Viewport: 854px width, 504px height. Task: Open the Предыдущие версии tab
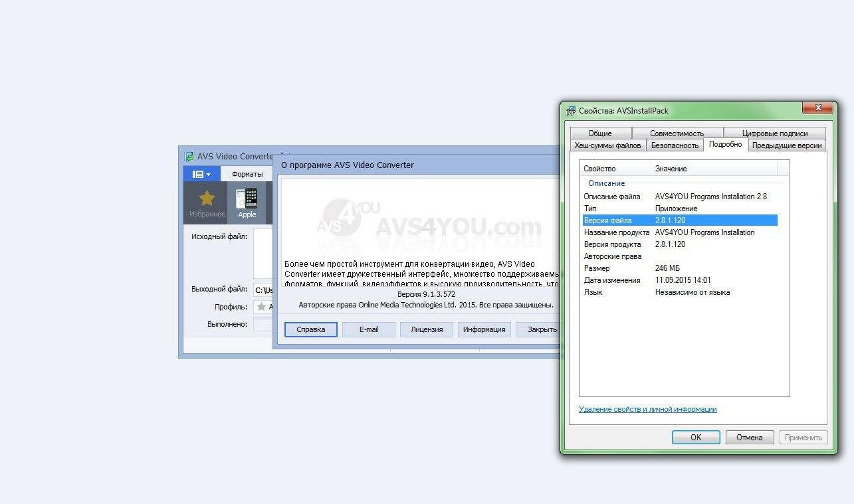click(787, 145)
